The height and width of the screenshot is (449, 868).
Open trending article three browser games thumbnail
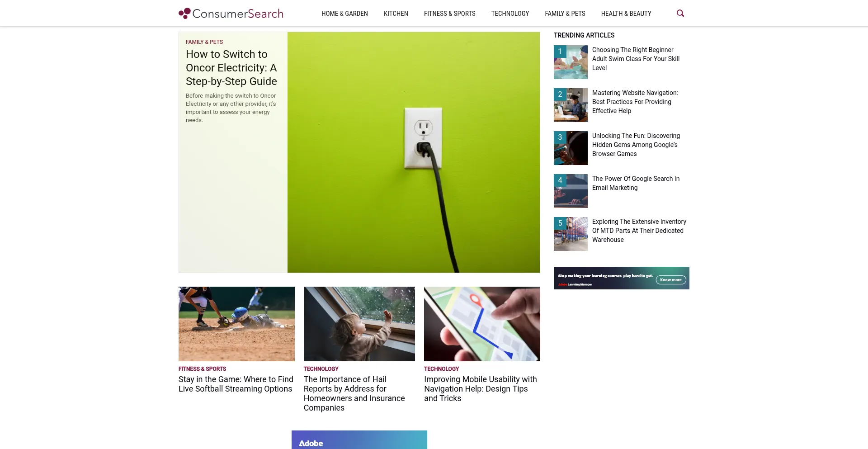coord(571,148)
